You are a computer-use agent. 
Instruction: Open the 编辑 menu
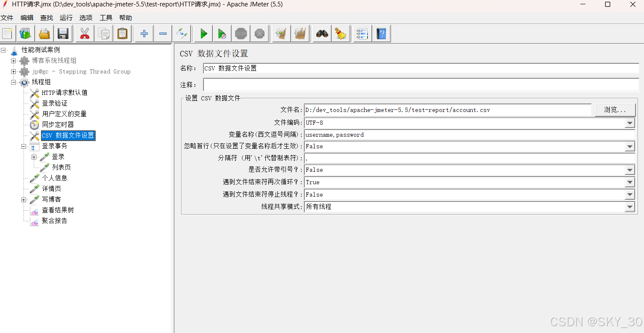click(x=27, y=18)
